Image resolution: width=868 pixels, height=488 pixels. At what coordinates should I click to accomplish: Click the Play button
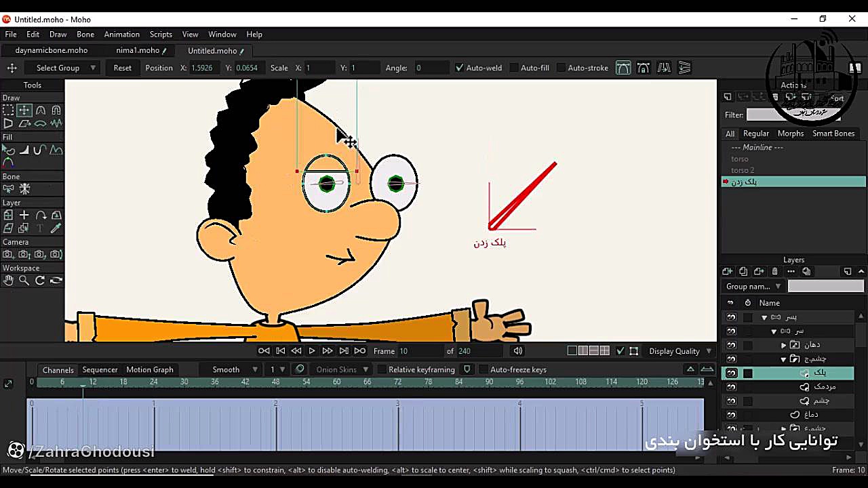click(312, 351)
